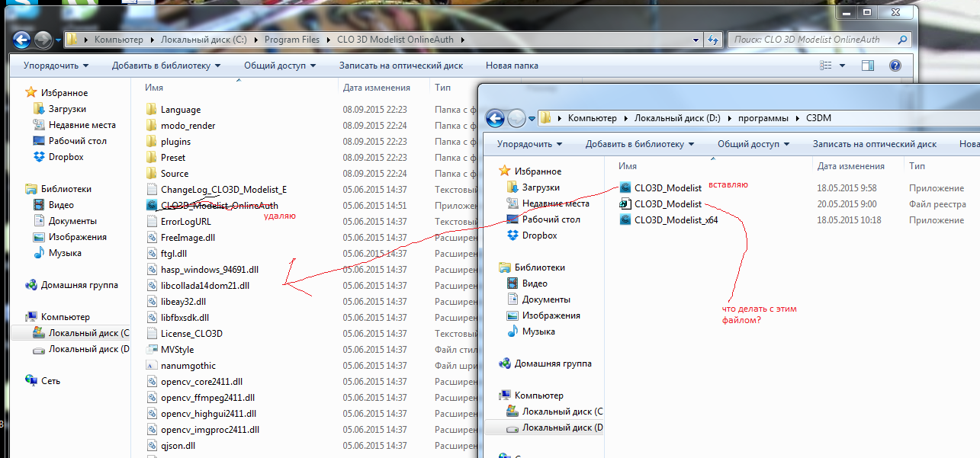Toggle preview pane icon in Program Files window

868,66
